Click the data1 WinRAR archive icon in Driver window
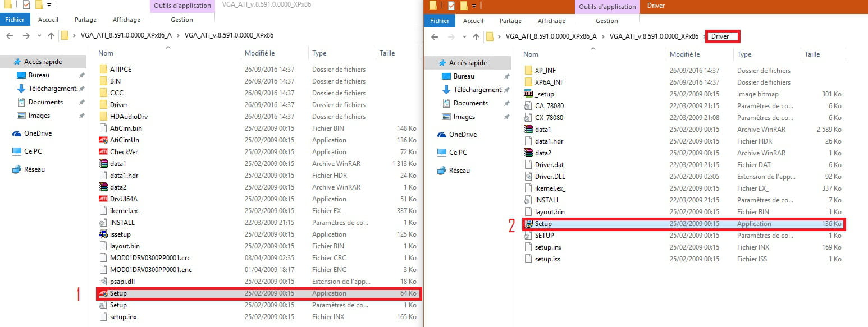 (528, 130)
